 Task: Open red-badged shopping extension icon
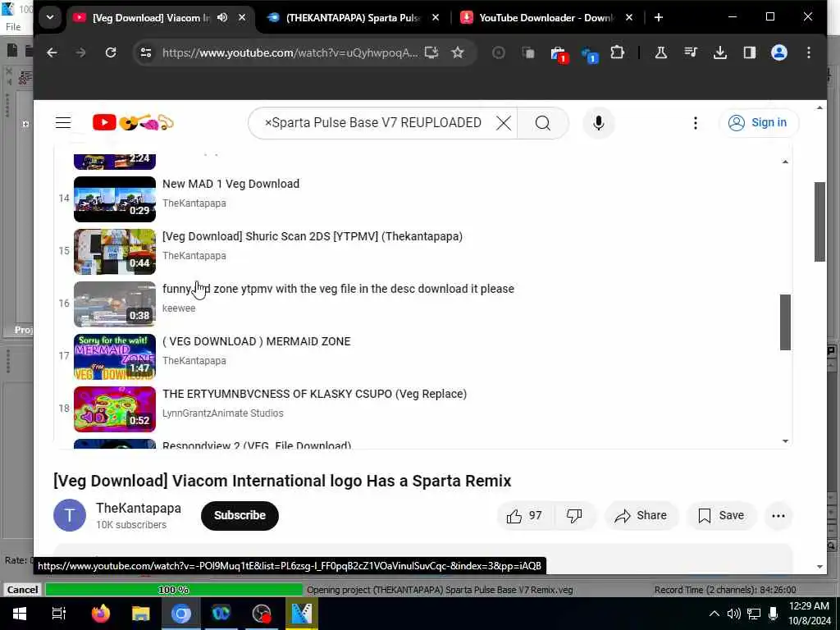coord(558,53)
